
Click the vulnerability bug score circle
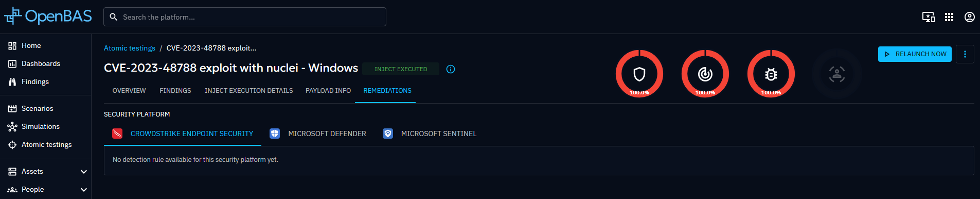coord(771,74)
